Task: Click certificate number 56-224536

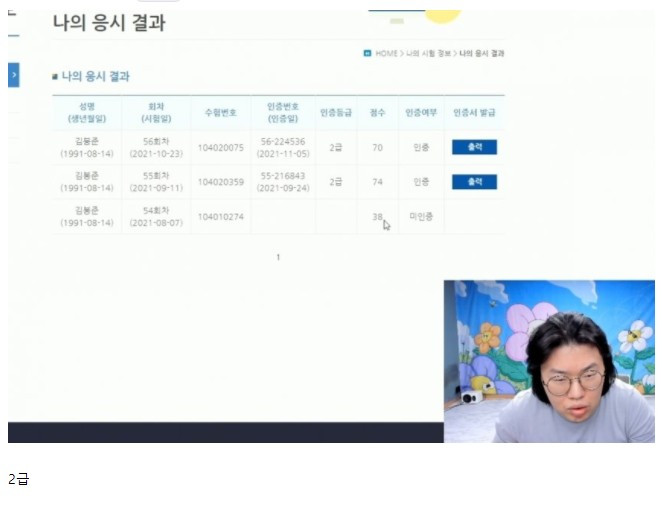Action: pyautogui.click(x=283, y=141)
